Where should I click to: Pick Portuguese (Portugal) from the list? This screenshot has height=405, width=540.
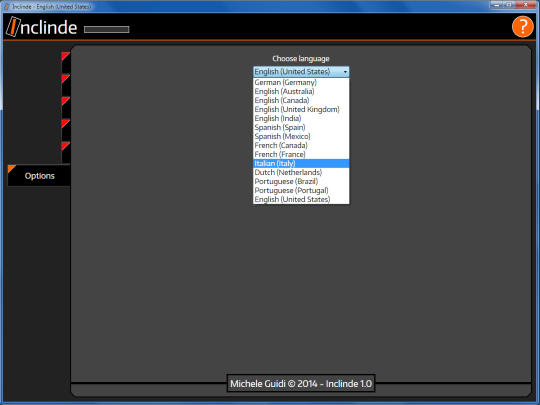tap(301, 190)
